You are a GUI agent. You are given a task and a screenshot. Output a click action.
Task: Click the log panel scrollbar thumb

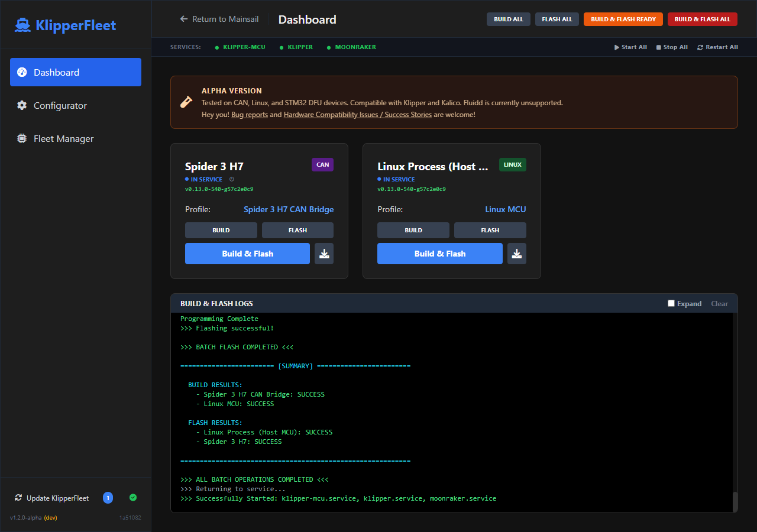click(735, 501)
